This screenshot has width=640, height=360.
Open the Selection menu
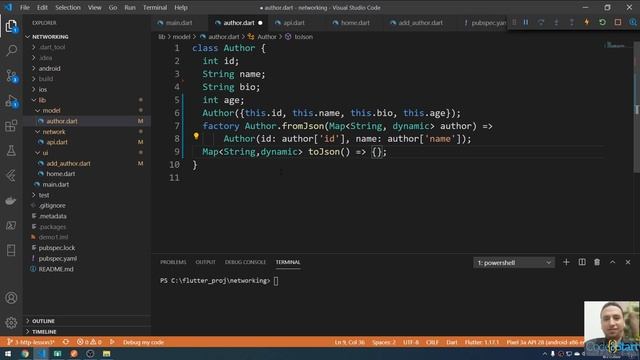click(x=68, y=7)
